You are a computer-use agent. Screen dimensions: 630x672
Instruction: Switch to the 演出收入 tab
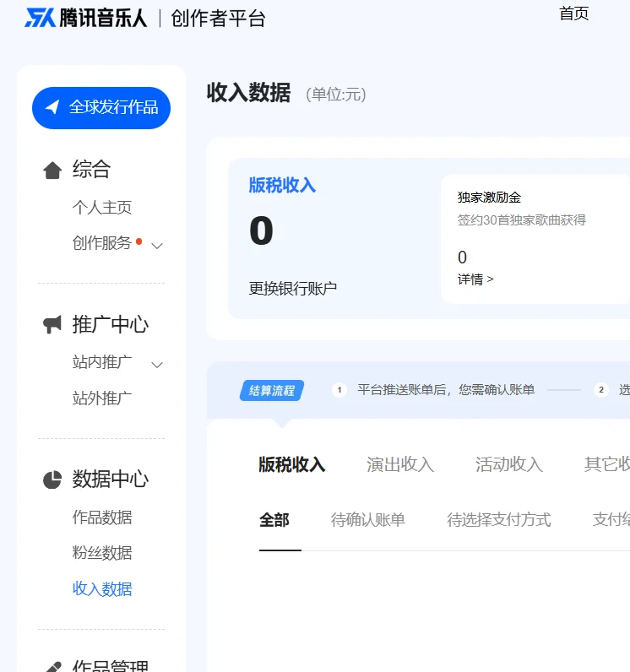coord(400,464)
